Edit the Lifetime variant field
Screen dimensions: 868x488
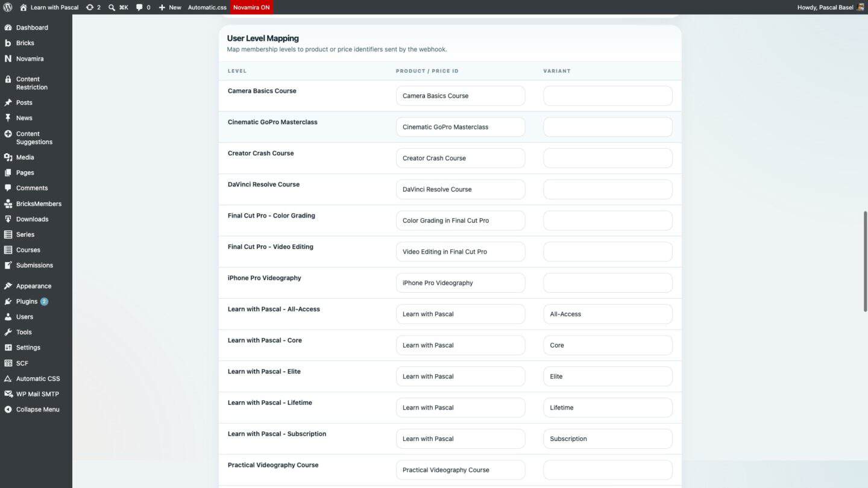coord(608,407)
